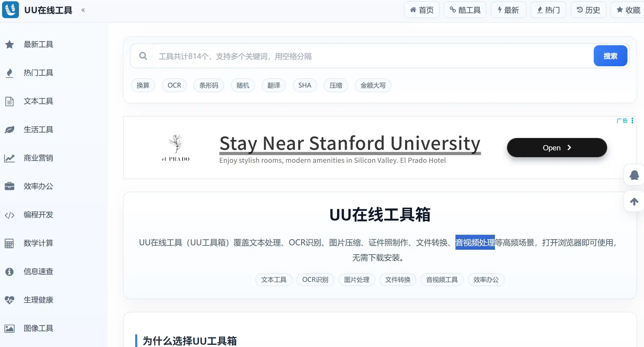Viewport: 644px width, 347px height.
Task: Click the 广告 label on the ad
Action: pos(622,120)
